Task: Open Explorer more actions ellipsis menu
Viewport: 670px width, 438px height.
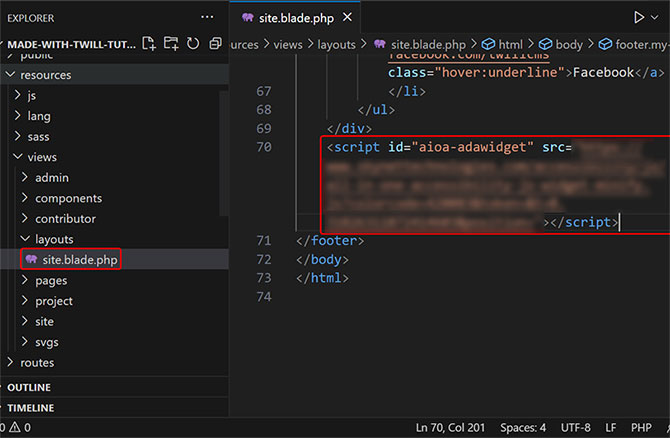Action: pyautogui.click(x=207, y=17)
